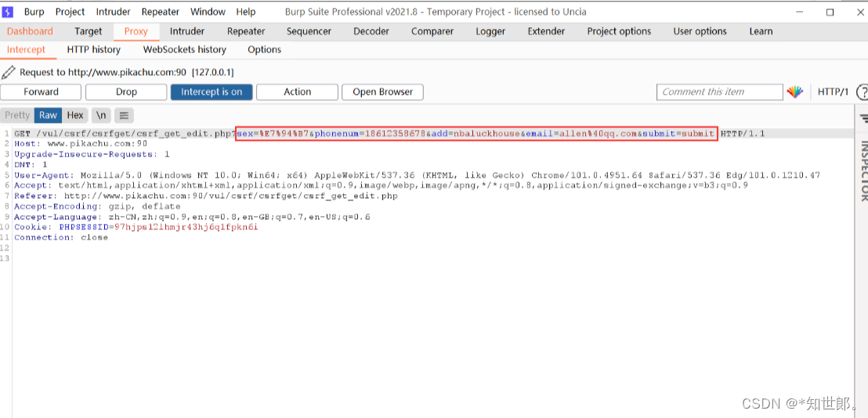Click the Host header line
The width and height of the screenshot is (868, 418).
point(81,144)
